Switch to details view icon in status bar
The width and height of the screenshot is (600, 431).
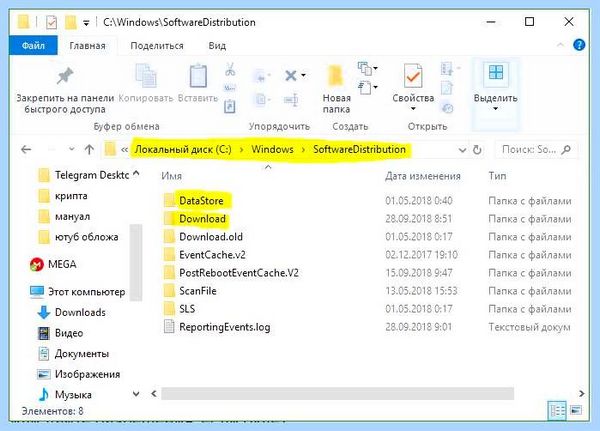click(x=557, y=411)
